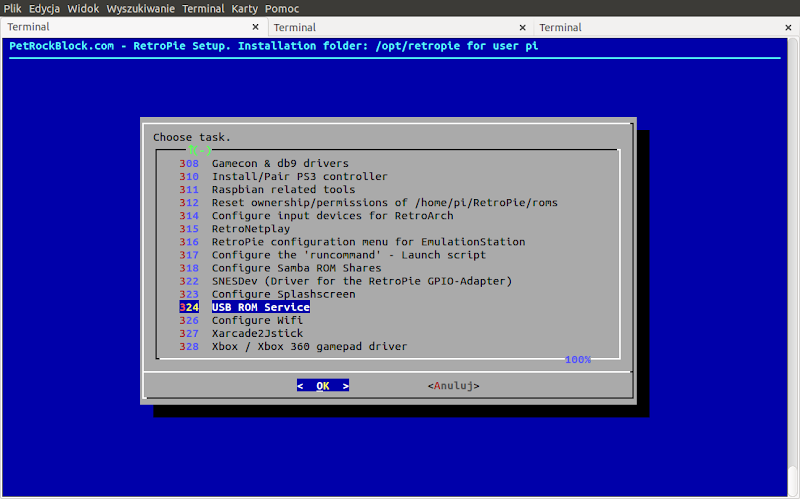Select 310 Install/Pair PS3 controller

pos(283,177)
